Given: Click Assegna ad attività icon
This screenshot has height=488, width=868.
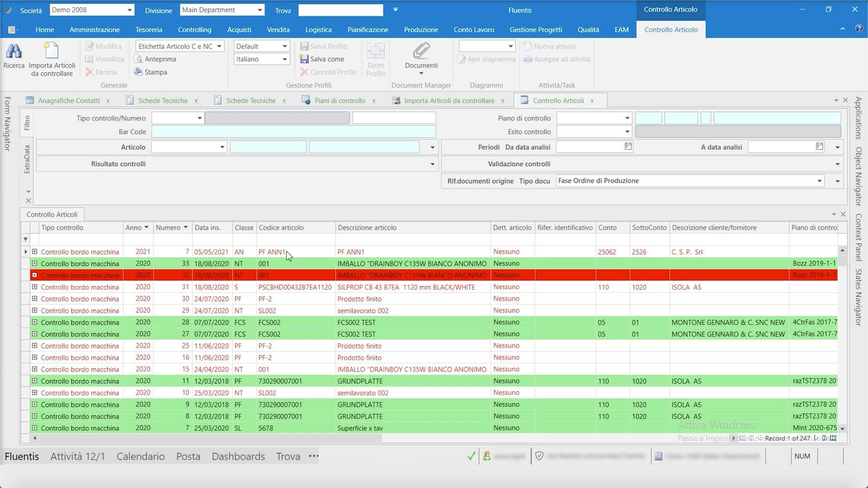Looking at the screenshot, I should pyautogui.click(x=528, y=59).
